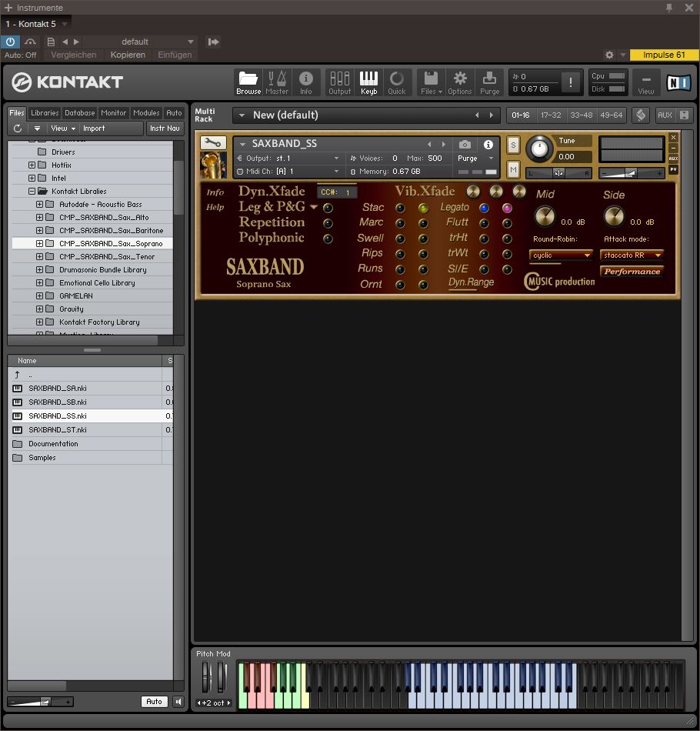Show the Output mixer section
Image resolution: width=700 pixels, height=731 pixels.
(x=339, y=82)
